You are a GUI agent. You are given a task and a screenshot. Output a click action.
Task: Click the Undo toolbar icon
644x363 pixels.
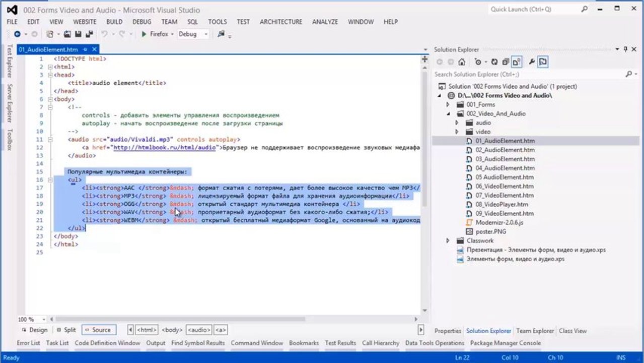[104, 34]
